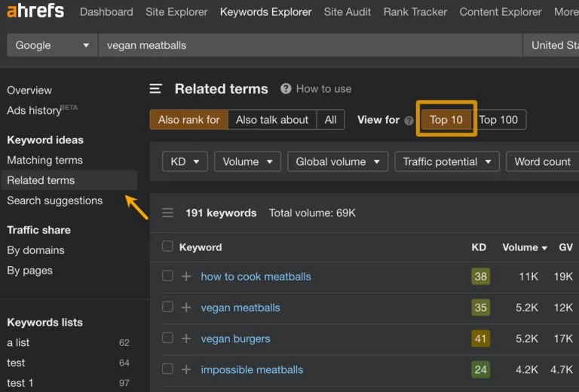Open Traffic share By pages
The image size is (579, 392).
(x=29, y=271)
